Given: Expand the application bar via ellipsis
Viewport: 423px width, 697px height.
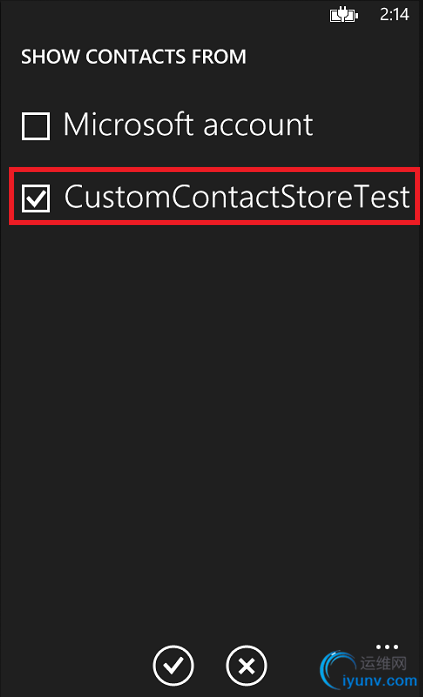Looking at the screenshot, I should click(387, 647).
